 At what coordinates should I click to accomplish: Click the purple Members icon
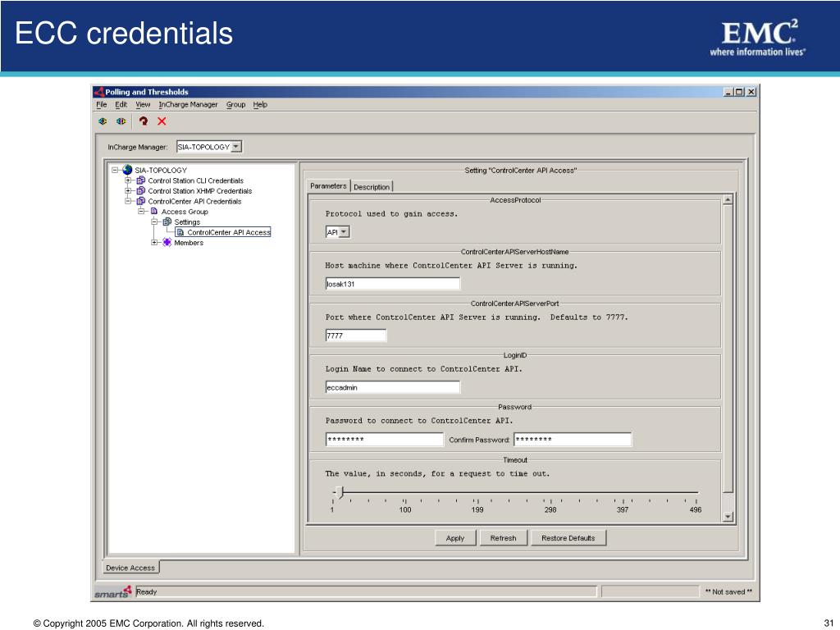[167, 243]
